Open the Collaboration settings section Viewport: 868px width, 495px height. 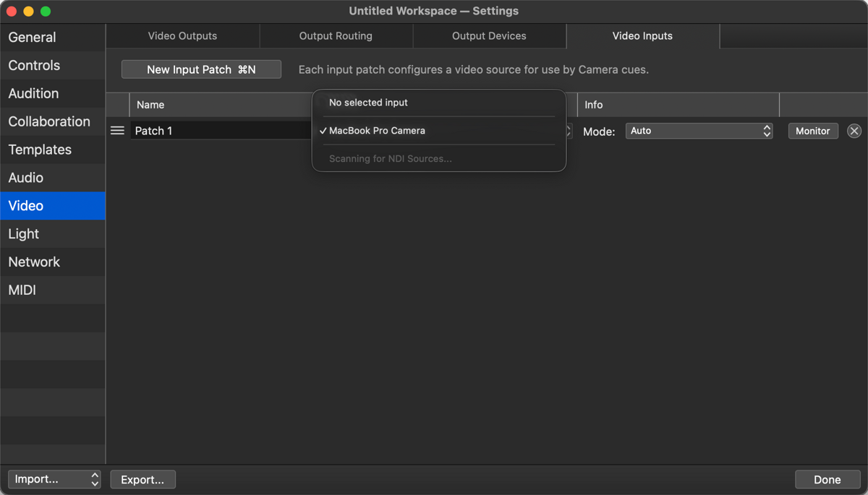53,121
